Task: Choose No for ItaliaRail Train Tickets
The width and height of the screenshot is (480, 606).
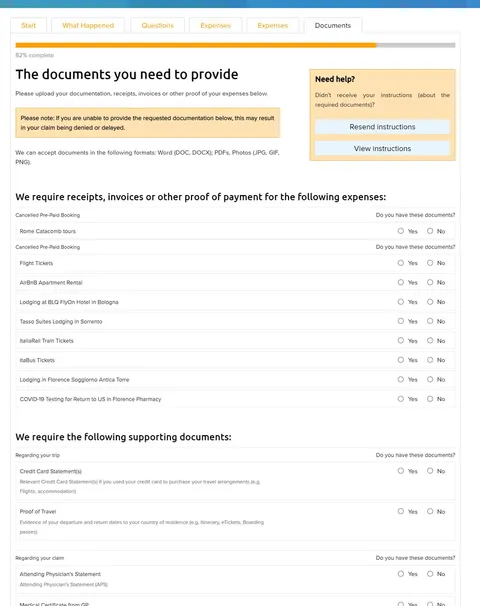Action: tap(430, 340)
